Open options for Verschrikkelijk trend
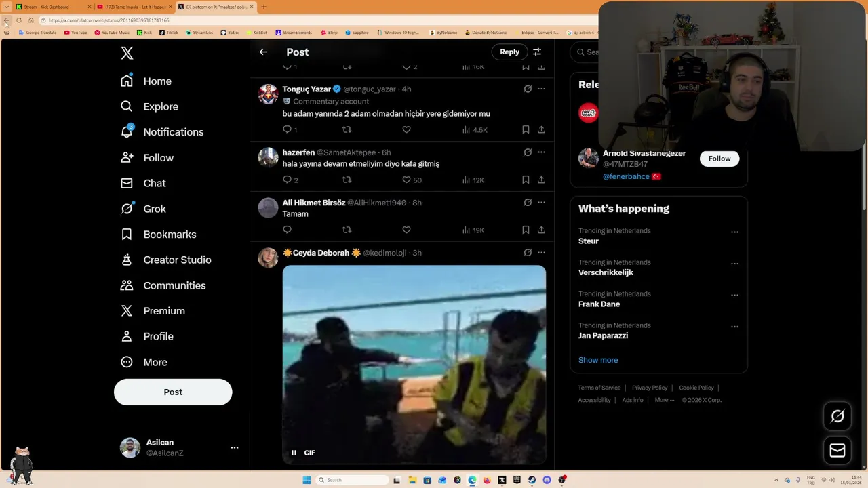The height and width of the screenshot is (488, 868). 734,264
